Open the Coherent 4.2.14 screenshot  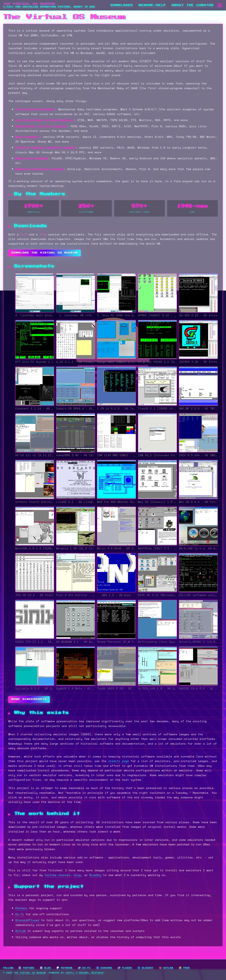coord(34,387)
